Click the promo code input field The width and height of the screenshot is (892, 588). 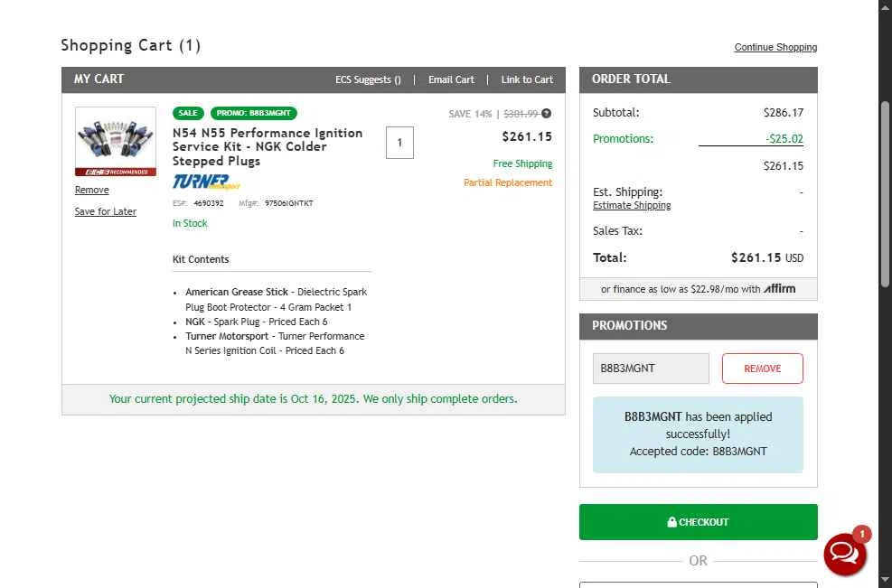click(651, 369)
